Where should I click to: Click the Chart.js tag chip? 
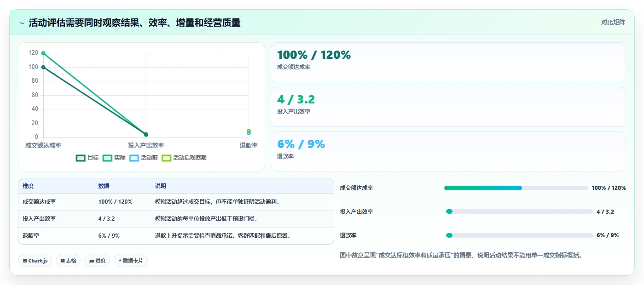coord(35,261)
